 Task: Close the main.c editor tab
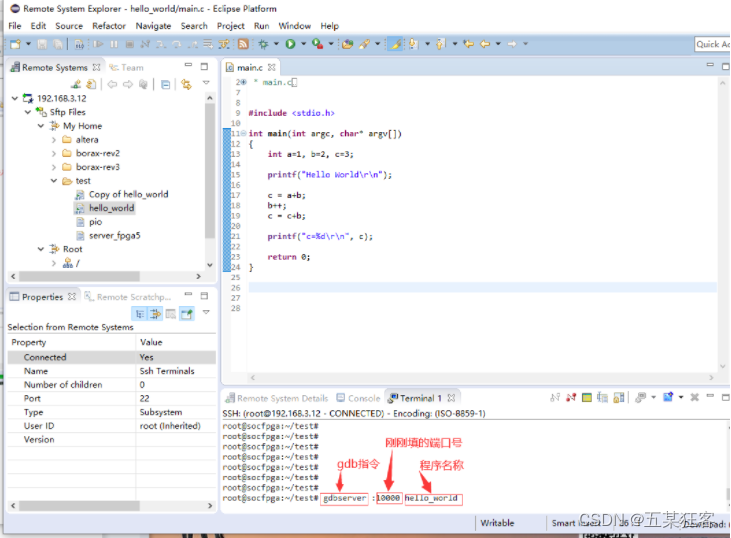tap(271, 68)
